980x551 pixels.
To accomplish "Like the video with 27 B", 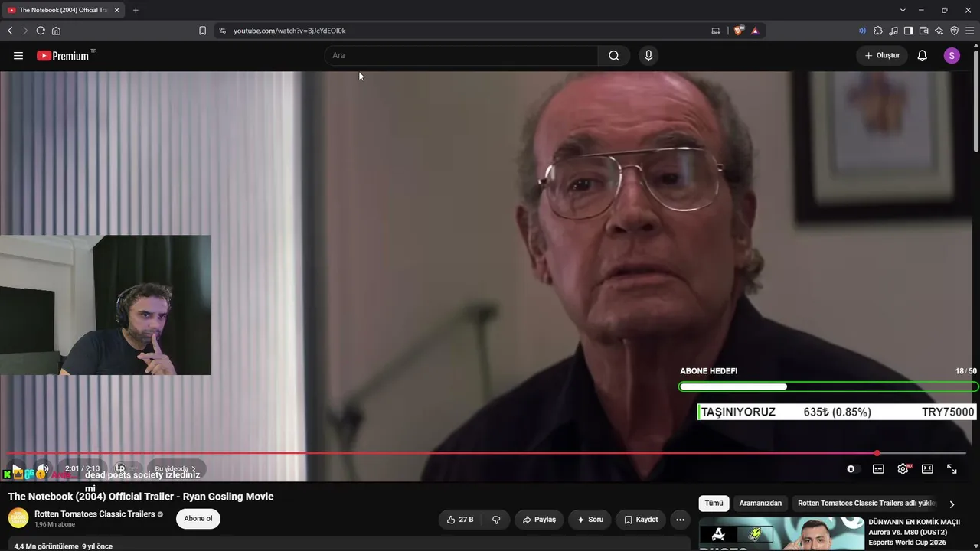I will (460, 520).
